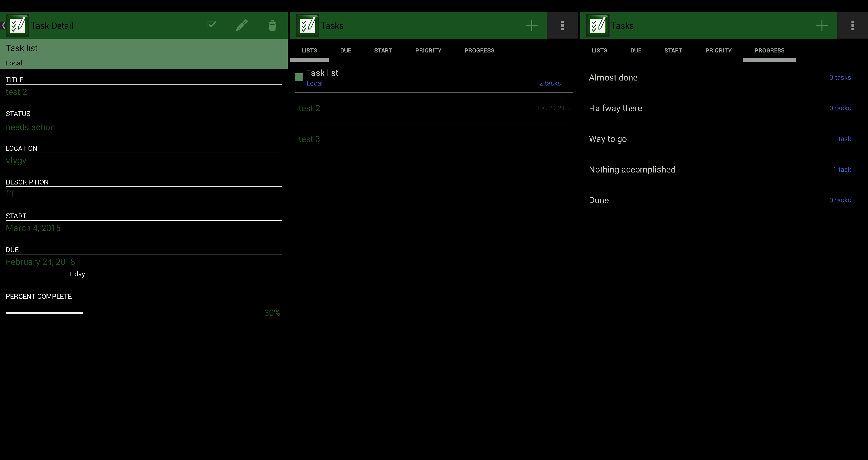Click the plus icon in the middle Tasks panel

click(x=531, y=25)
